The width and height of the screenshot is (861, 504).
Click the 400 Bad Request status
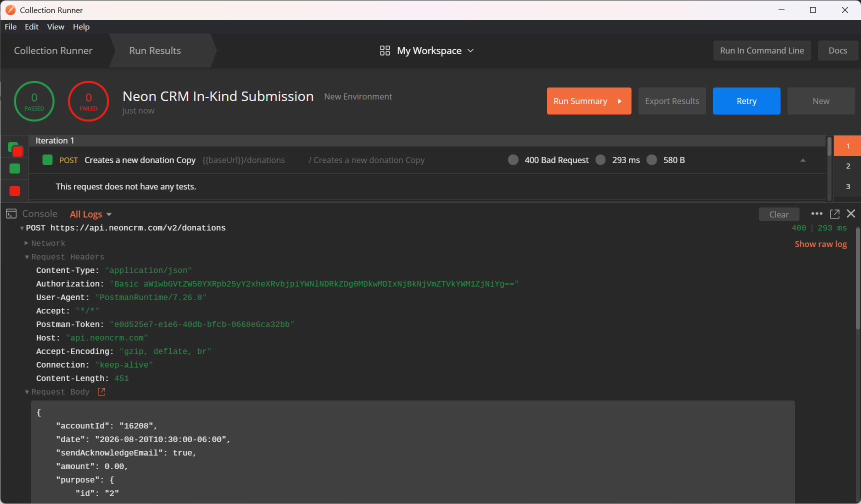coord(556,160)
